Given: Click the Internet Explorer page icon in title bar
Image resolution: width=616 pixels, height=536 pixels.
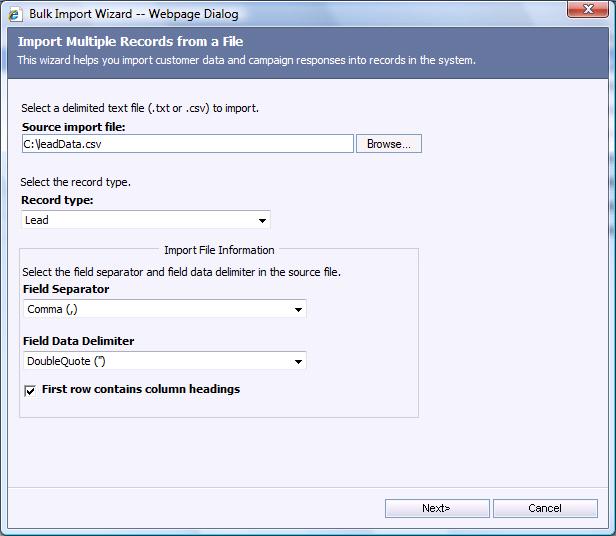Looking at the screenshot, I should click(15, 12).
